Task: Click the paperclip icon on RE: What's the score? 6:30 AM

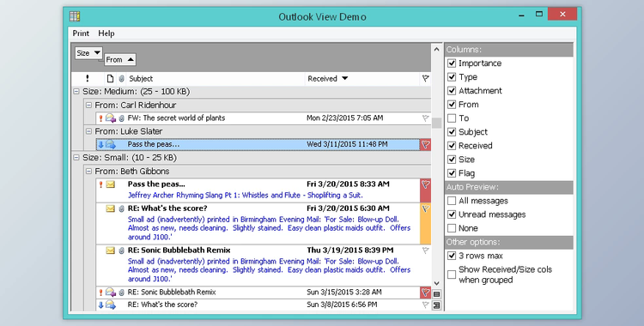Action: (122, 208)
